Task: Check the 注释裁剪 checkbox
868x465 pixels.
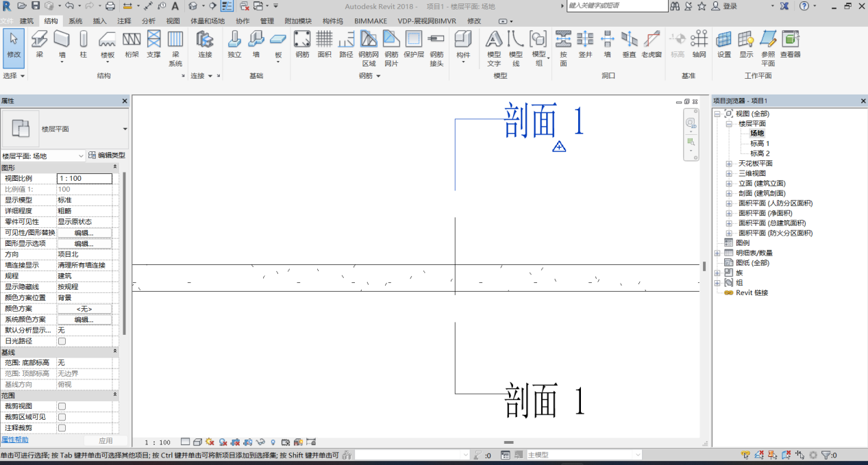Action: click(x=62, y=428)
